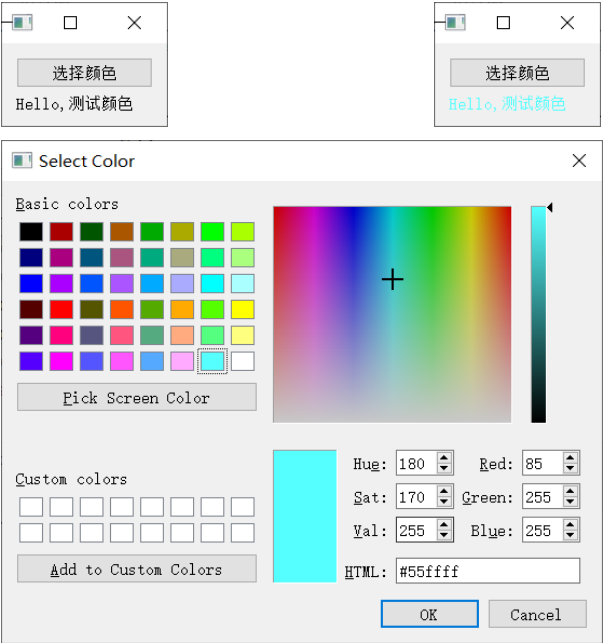
Task: Click the first custom color slot
Action: tap(31, 507)
